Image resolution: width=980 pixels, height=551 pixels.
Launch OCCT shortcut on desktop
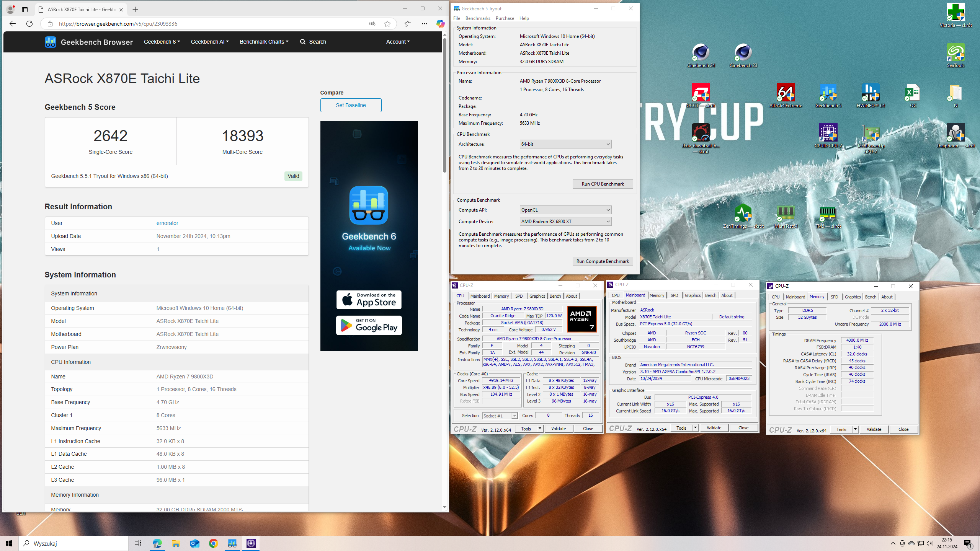coord(701,96)
